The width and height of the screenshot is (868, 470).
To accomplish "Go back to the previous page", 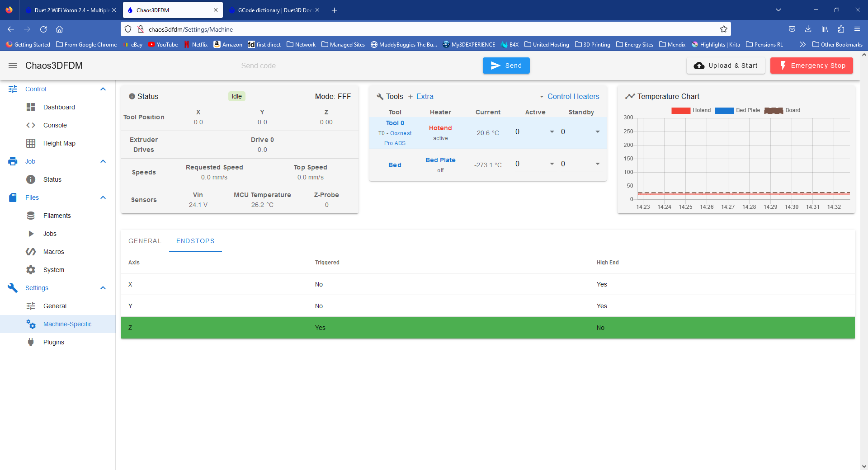I will point(11,29).
